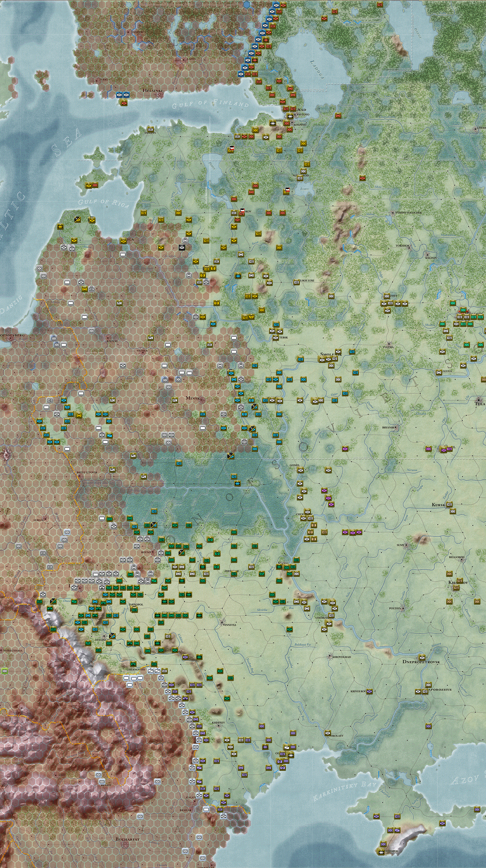Select the SEC counter at Tallinn

[150, 129]
